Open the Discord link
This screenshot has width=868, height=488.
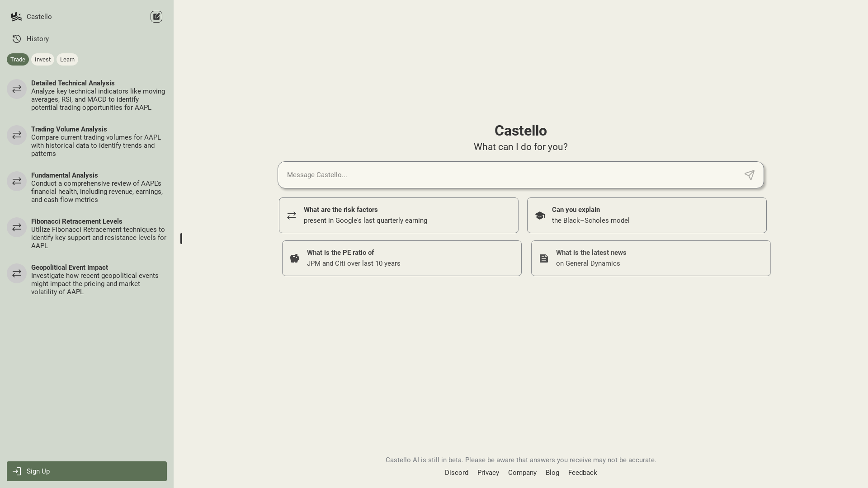click(x=457, y=473)
